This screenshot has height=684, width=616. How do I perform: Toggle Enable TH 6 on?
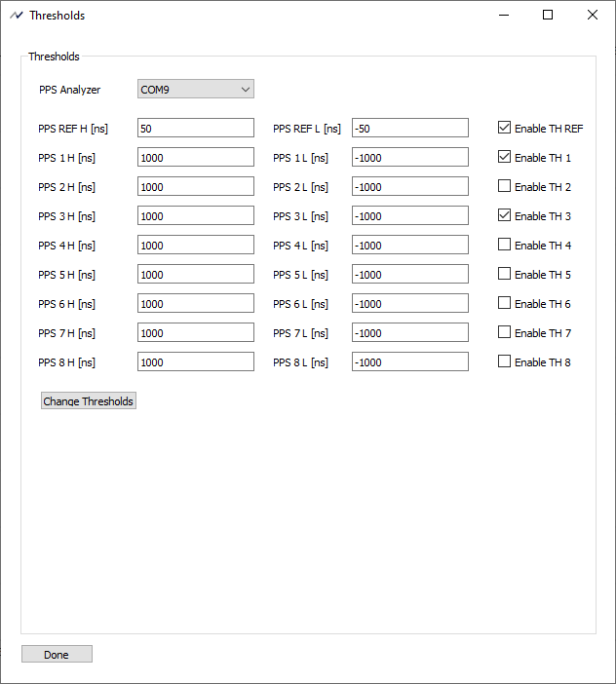point(504,303)
